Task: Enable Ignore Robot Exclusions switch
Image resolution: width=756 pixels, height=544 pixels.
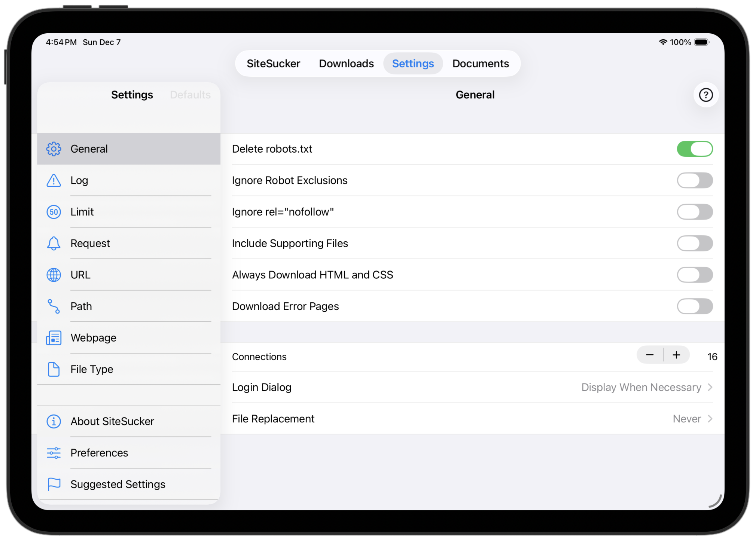Action: pyautogui.click(x=695, y=180)
